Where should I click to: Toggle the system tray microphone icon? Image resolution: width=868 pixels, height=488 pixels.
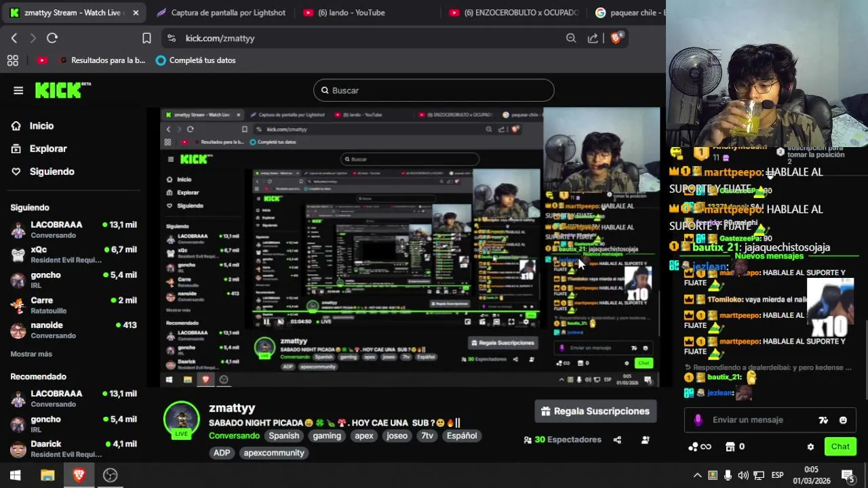point(728,475)
